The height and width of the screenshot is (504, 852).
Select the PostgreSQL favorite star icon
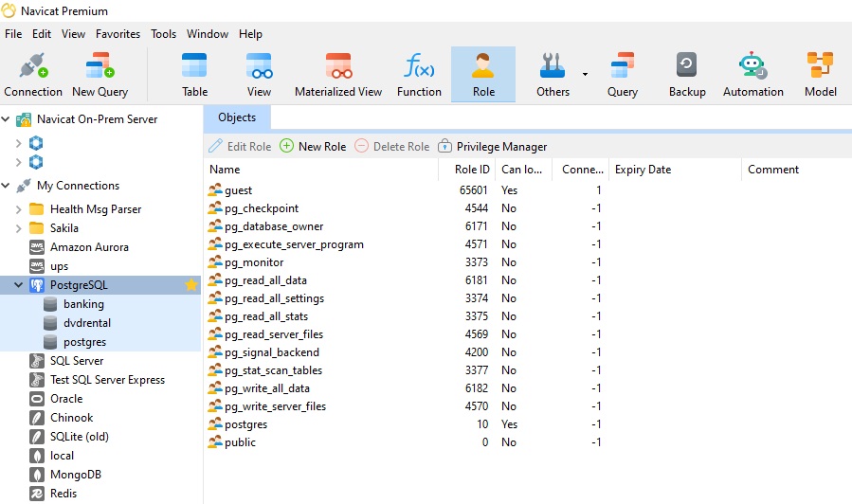tap(190, 284)
